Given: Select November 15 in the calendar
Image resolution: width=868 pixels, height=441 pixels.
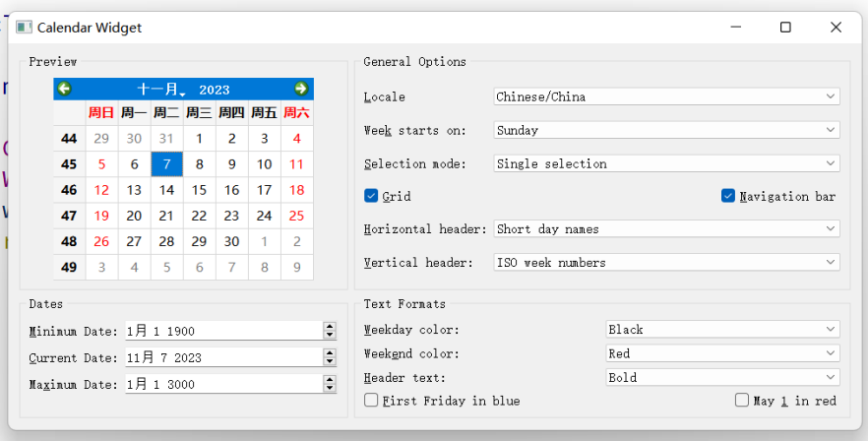Looking at the screenshot, I should tap(199, 190).
